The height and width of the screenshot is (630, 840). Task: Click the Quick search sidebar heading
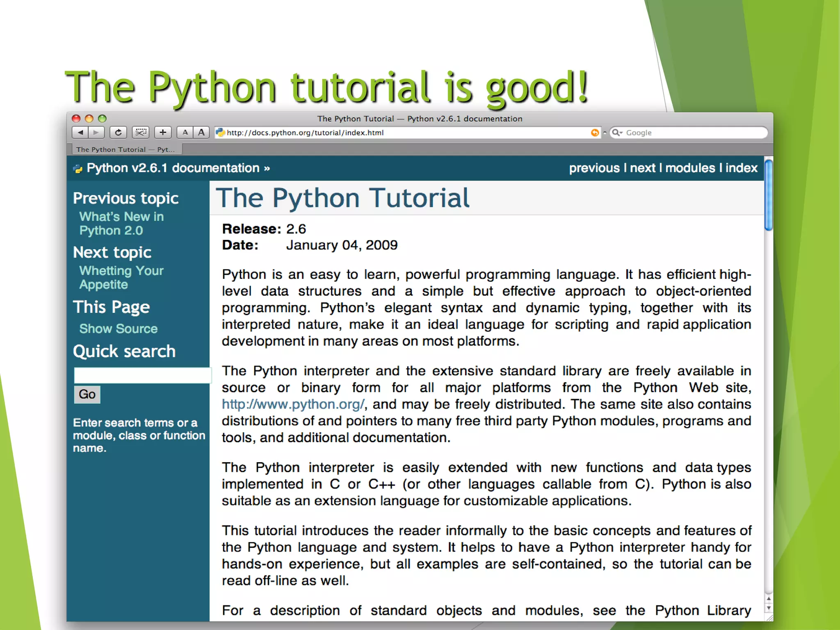click(124, 352)
